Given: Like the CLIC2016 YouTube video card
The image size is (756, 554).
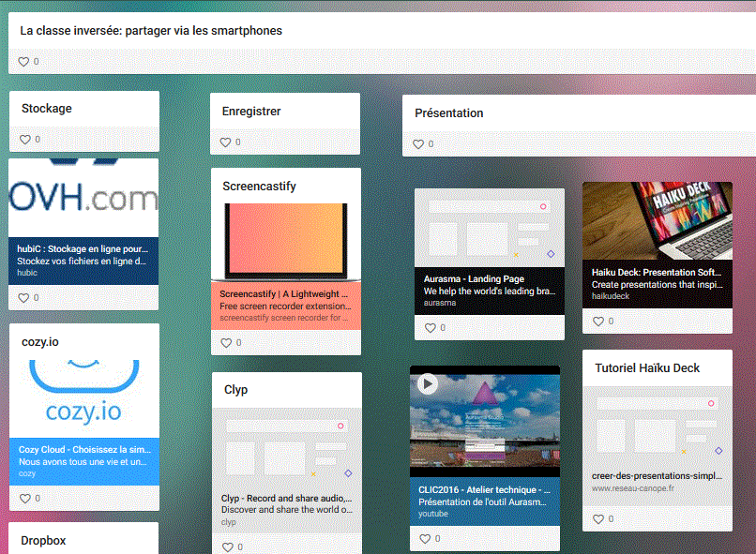Looking at the screenshot, I should tap(425, 539).
